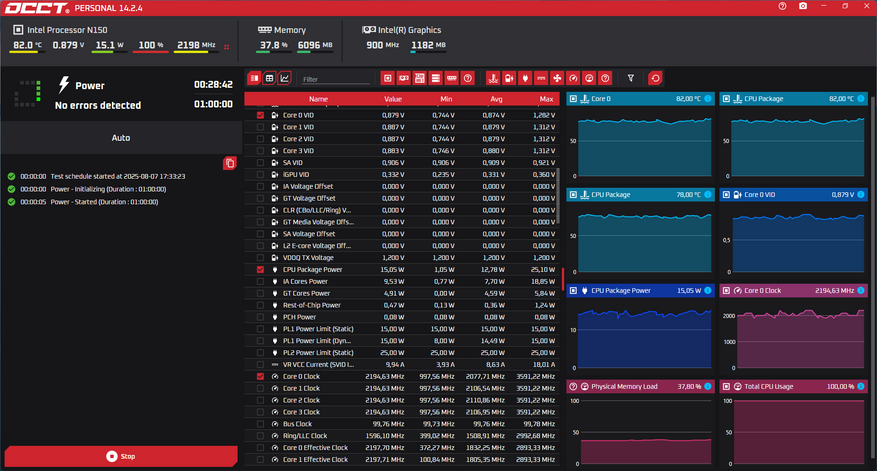Click the funnel filter icon in the toolbar
This screenshot has width=877, height=471.
coord(631,78)
